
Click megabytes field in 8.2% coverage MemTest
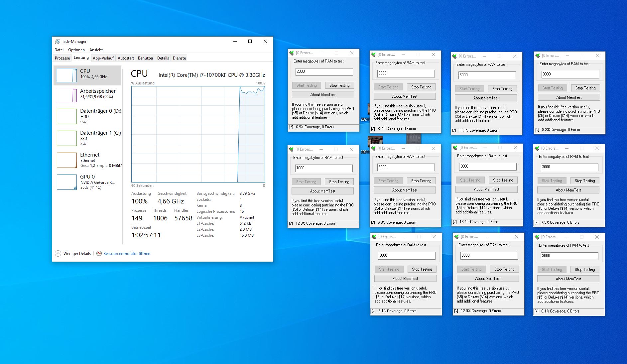pos(570,74)
